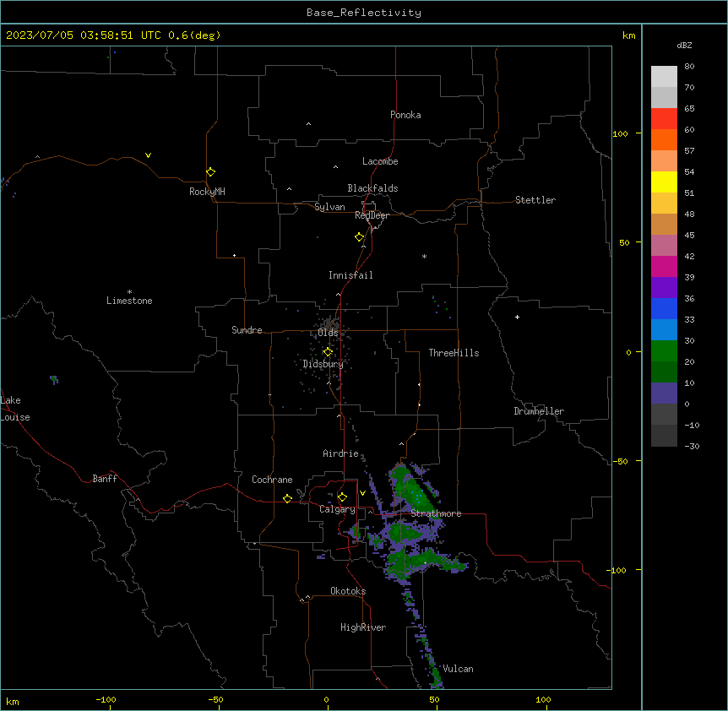This screenshot has height=711, width=728.
Task: Click the Sylvan label
Action: tap(329, 207)
